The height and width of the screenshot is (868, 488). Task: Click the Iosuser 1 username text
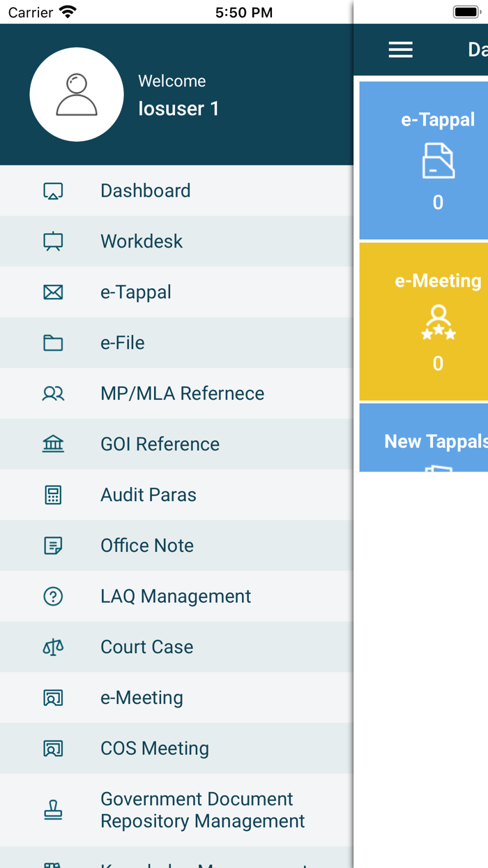tap(178, 109)
